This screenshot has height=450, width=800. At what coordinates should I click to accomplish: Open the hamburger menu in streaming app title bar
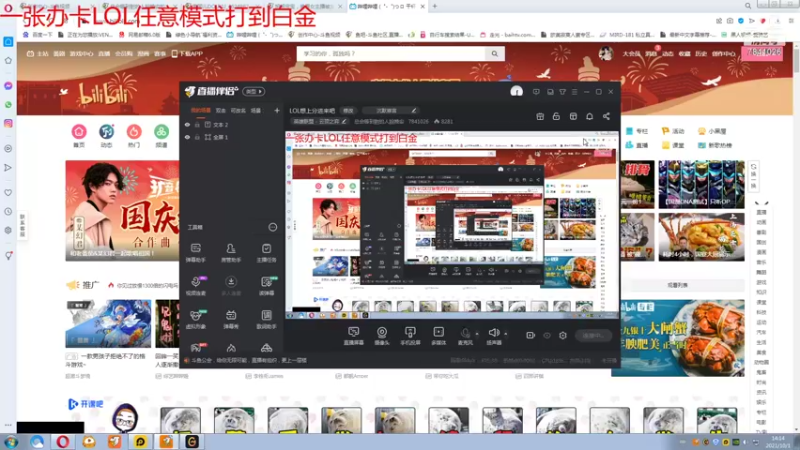click(x=574, y=92)
